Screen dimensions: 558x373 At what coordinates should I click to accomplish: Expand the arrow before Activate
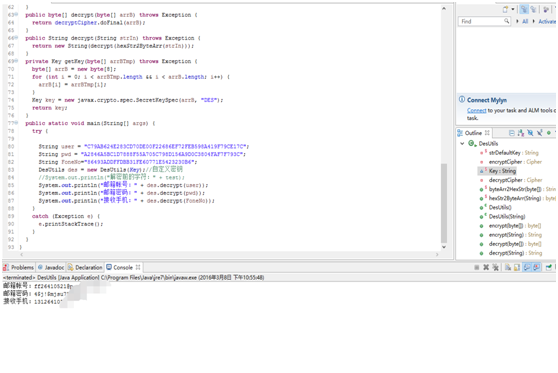click(533, 21)
